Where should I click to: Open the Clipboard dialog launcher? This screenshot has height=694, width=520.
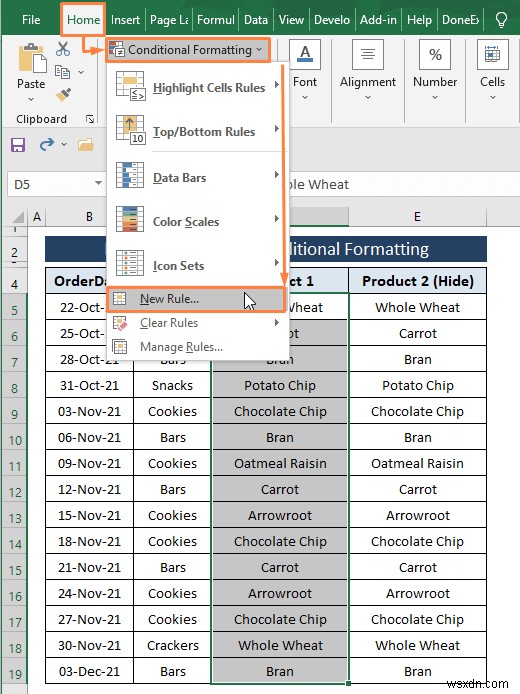pyautogui.click(x=90, y=119)
